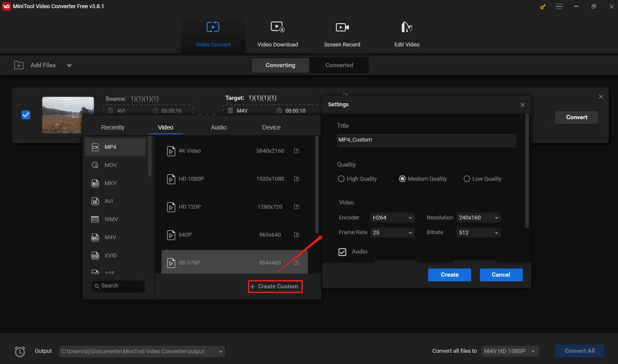Select the XVID format icon
Viewport: 618px width, 364px height.
coord(95,256)
